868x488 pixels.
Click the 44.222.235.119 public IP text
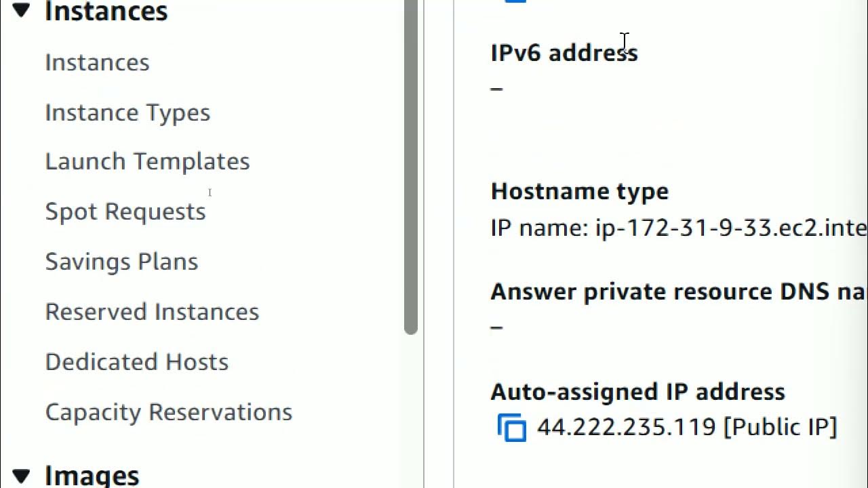pyautogui.click(x=687, y=427)
